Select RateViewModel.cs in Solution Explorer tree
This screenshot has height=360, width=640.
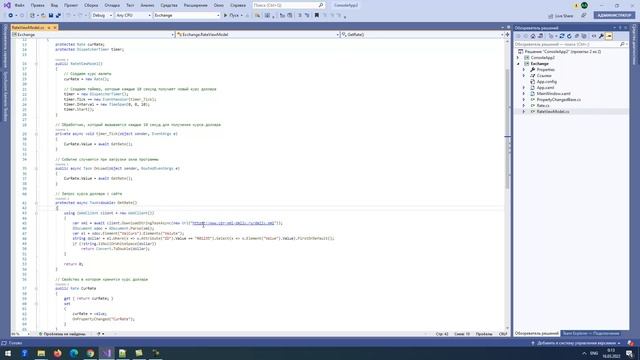click(553, 111)
